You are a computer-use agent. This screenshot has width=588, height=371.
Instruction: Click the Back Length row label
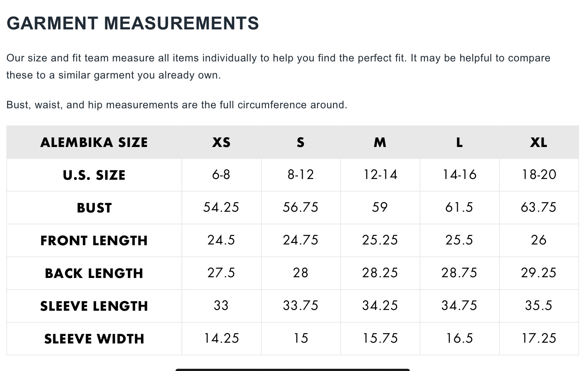pos(94,274)
